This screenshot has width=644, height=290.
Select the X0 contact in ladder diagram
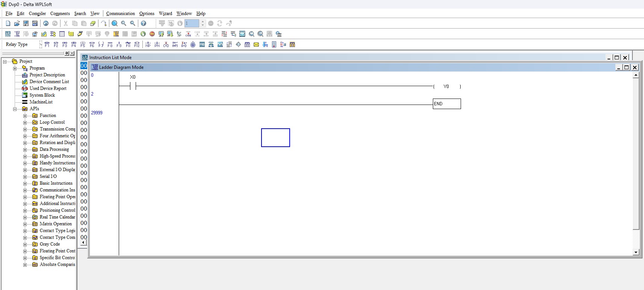tap(133, 86)
